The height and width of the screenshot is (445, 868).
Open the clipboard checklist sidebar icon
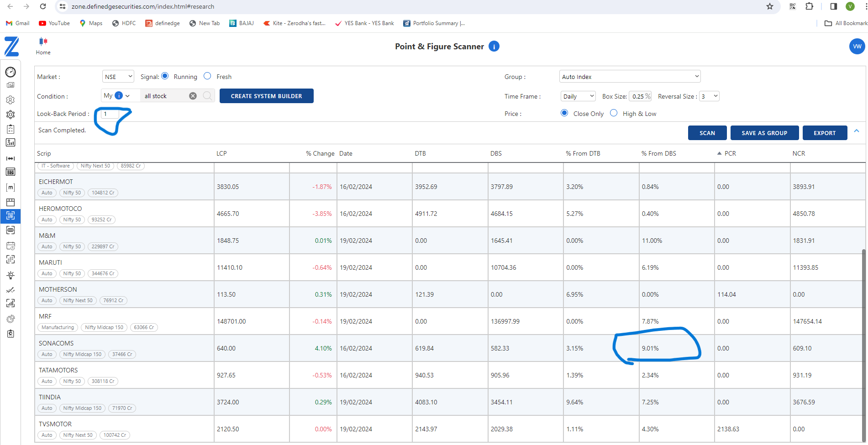(11, 129)
